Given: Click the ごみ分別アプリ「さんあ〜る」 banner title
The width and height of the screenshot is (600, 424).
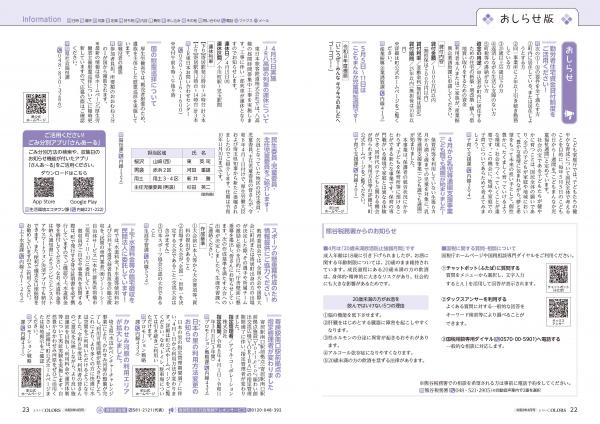Looking at the screenshot, I should point(64,139).
